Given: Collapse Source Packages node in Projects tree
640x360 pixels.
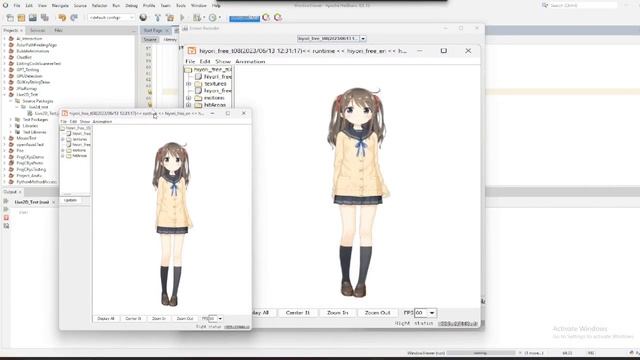Looking at the screenshot, I should [11, 101].
